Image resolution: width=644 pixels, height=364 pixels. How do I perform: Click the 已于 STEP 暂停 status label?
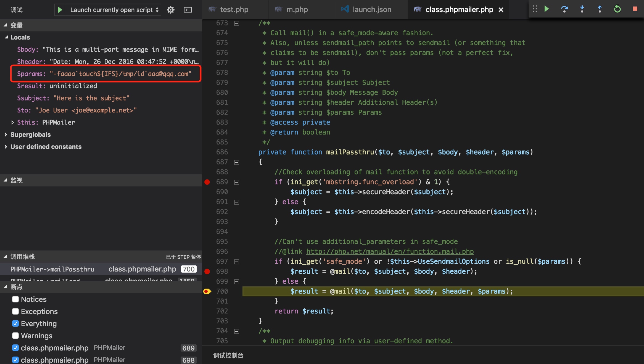click(183, 257)
